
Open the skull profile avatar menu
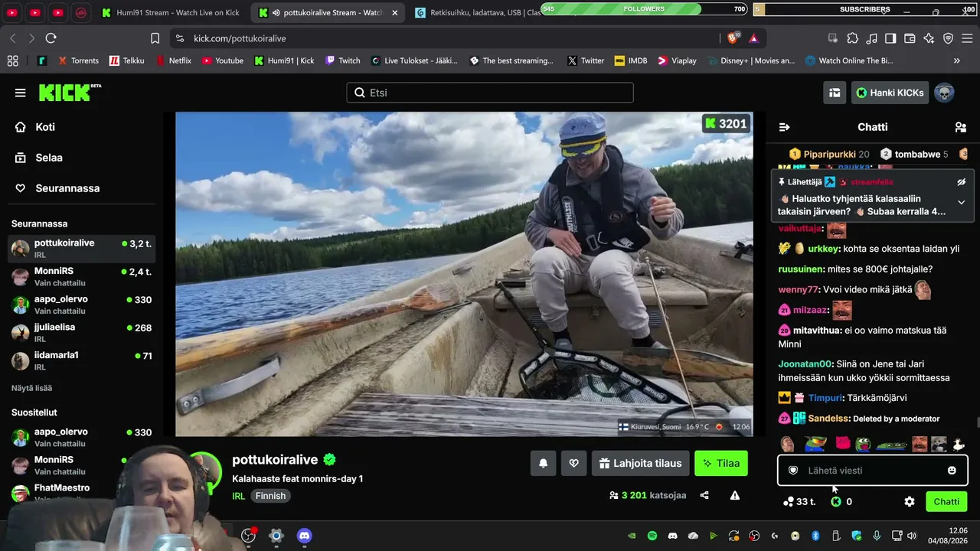[x=944, y=93]
